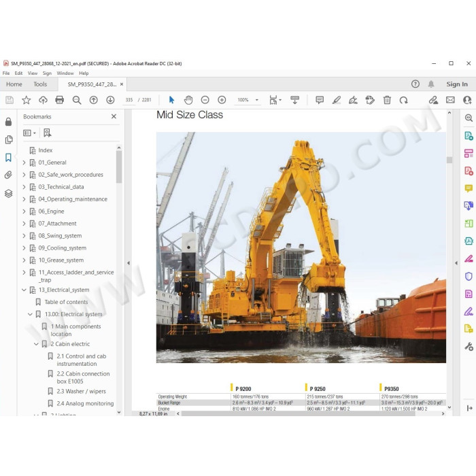Collapse the left navigation pane arrow
Viewport: 476px width, 476px height.
point(129,263)
